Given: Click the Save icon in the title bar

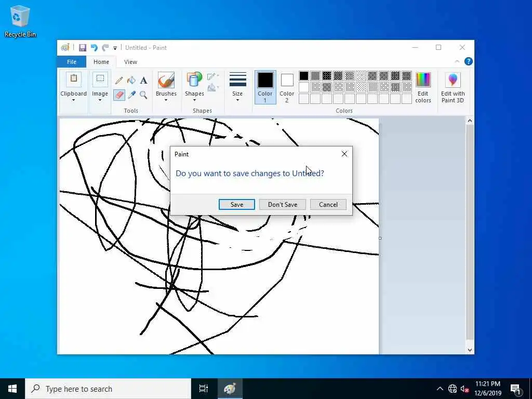Looking at the screenshot, I should coord(83,48).
